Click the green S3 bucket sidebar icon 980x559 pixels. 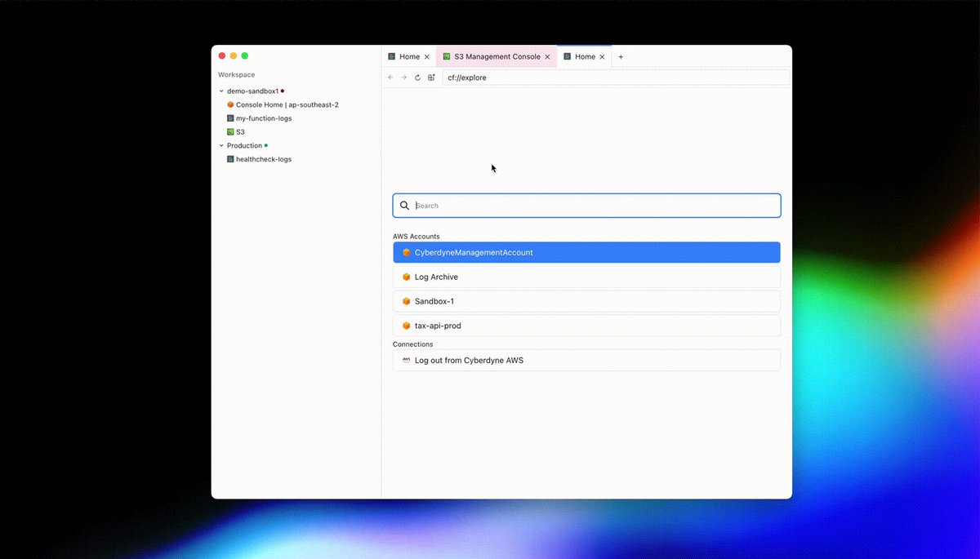coord(230,132)
